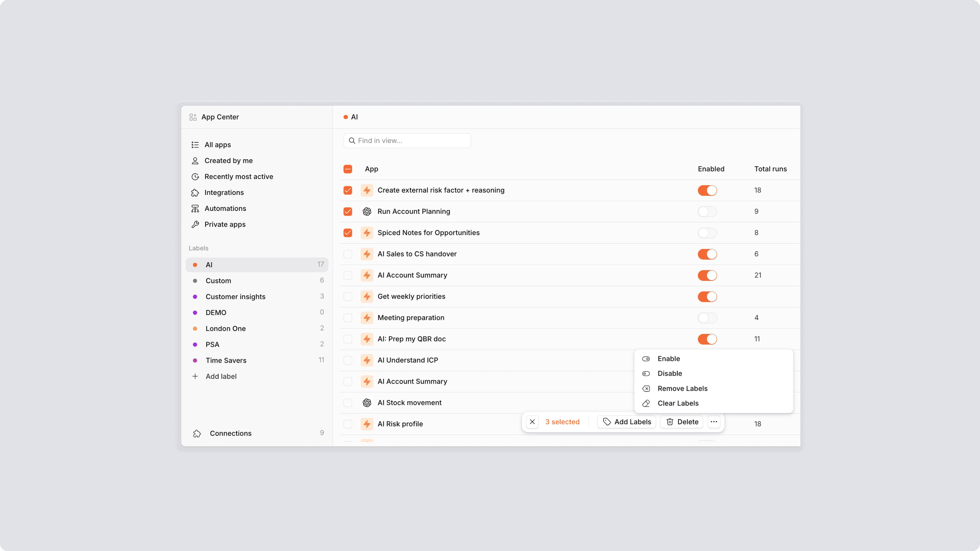
Task: Click the Private apps wrench icon
Action: (x=195, y=225)
